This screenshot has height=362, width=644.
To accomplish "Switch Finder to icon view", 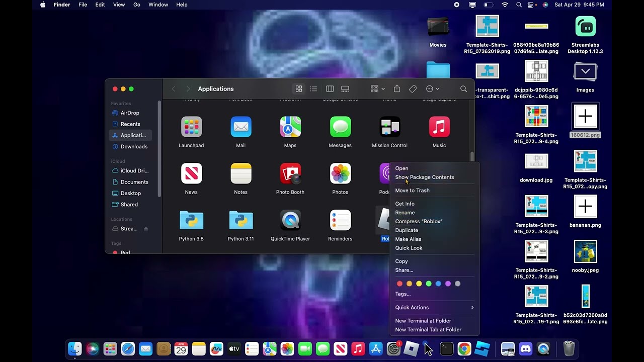I will [x=299, y=89].
